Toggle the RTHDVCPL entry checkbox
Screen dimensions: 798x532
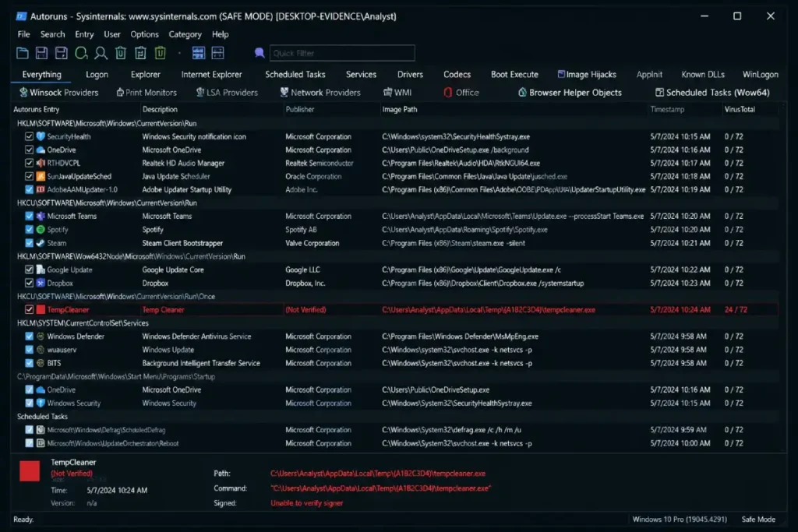(x=29, y=164)
